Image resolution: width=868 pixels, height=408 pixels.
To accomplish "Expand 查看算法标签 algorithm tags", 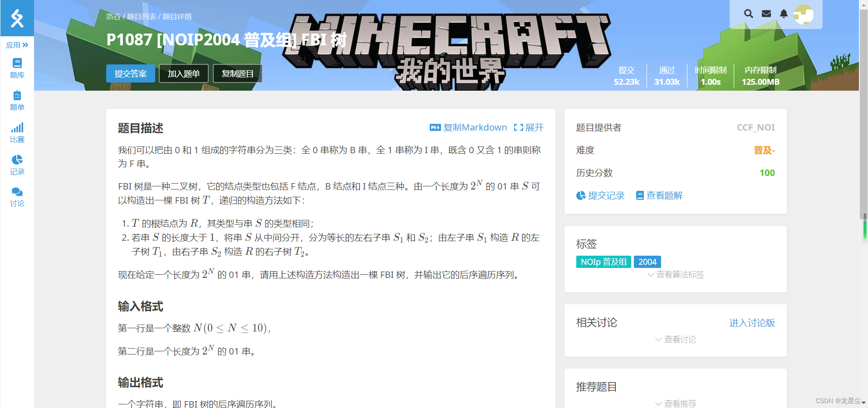I will [676, 275].
